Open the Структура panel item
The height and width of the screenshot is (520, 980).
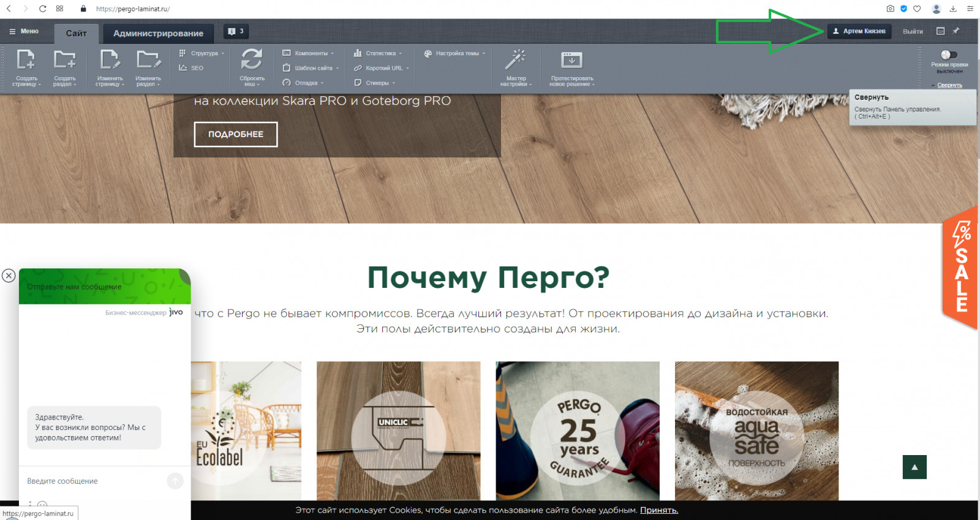[x=202, y=53]
